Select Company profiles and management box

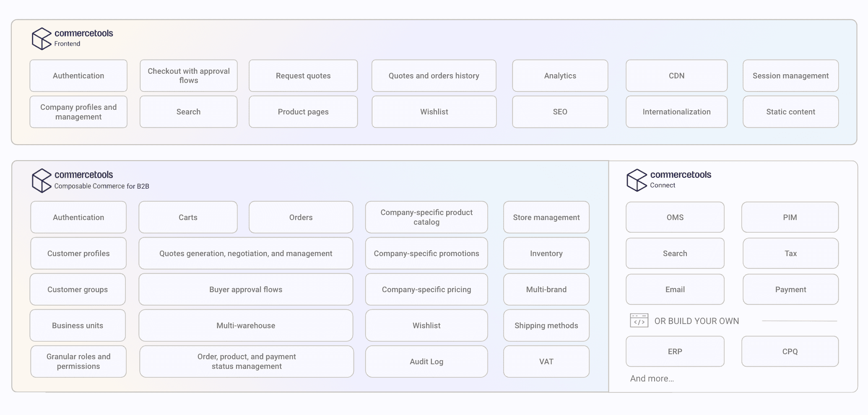[x=78, y=112]
